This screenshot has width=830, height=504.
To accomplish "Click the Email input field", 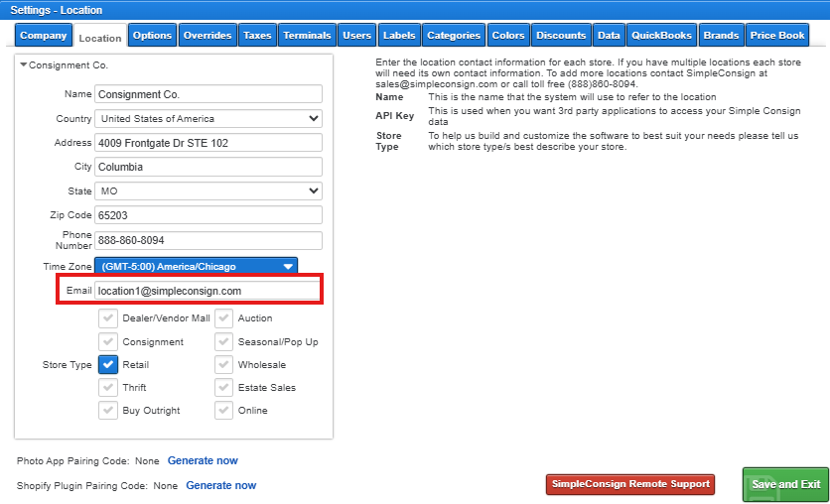I will pos(207,291).
